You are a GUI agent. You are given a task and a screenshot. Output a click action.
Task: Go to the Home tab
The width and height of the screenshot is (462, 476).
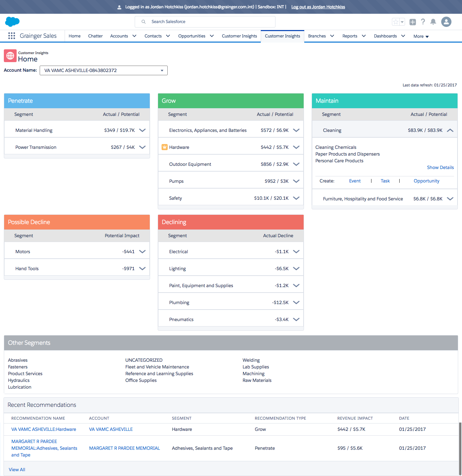(75, 36)
